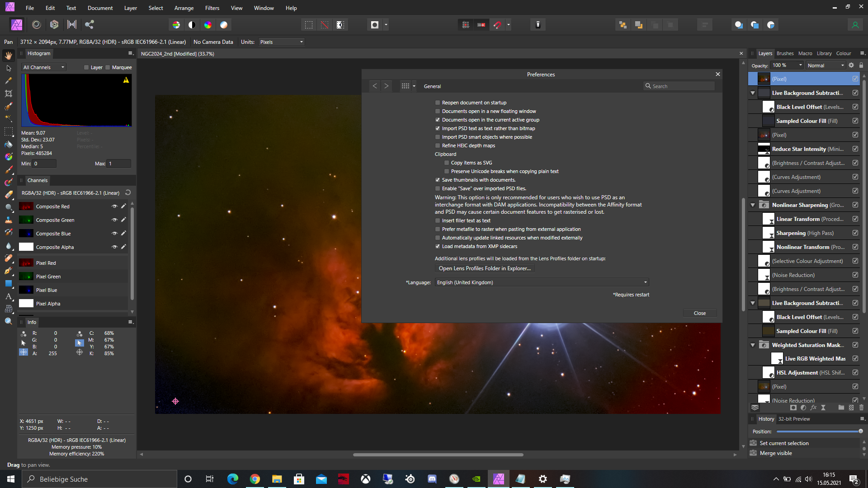The height and width of the screenshot is (488, 868).
Task: Open the Document menu
Action: coord(100,8)
